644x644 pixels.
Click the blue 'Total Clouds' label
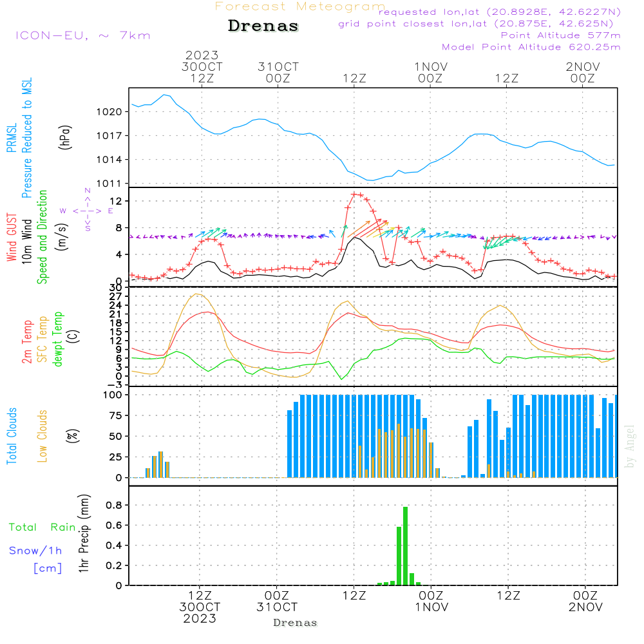pos(12,436)
